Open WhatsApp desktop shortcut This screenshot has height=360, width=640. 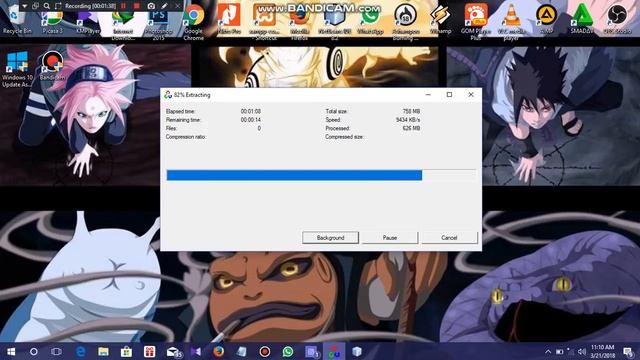370,20
